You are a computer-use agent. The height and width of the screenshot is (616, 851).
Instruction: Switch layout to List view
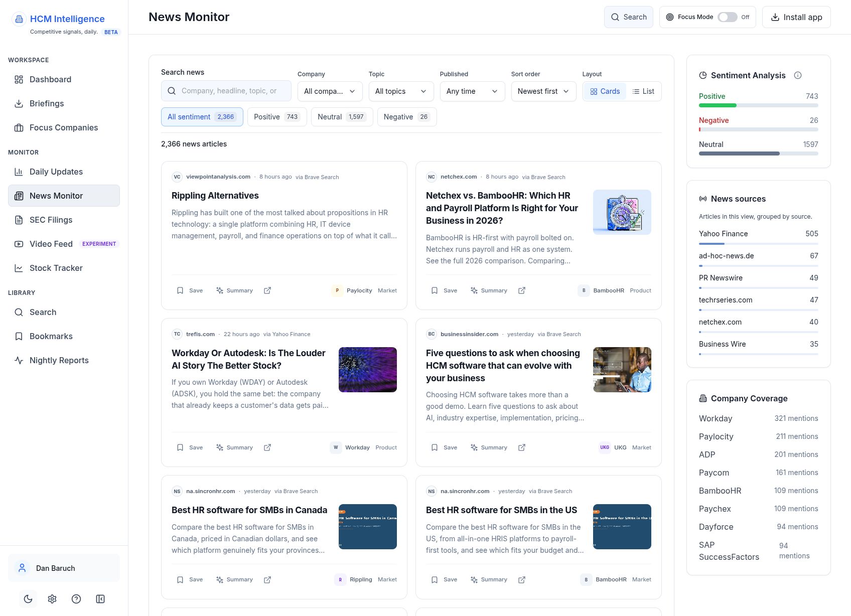(x=643, y=91)
